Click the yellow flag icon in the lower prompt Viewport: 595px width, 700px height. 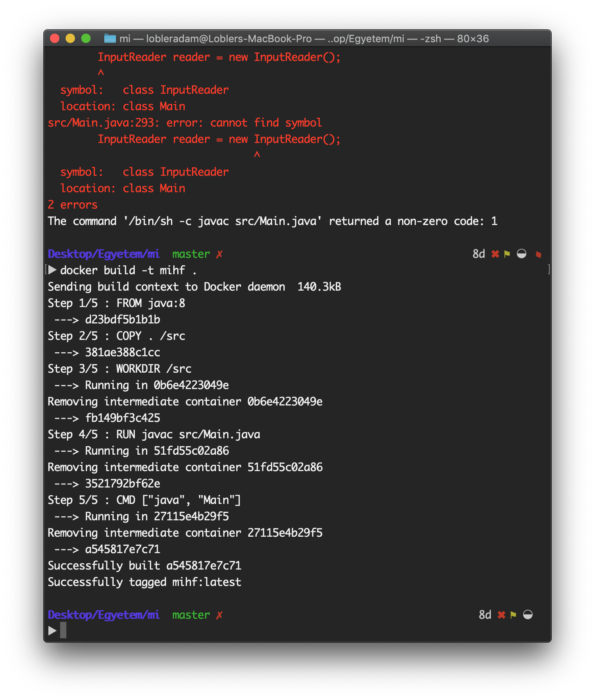click(x=513, y=615)
